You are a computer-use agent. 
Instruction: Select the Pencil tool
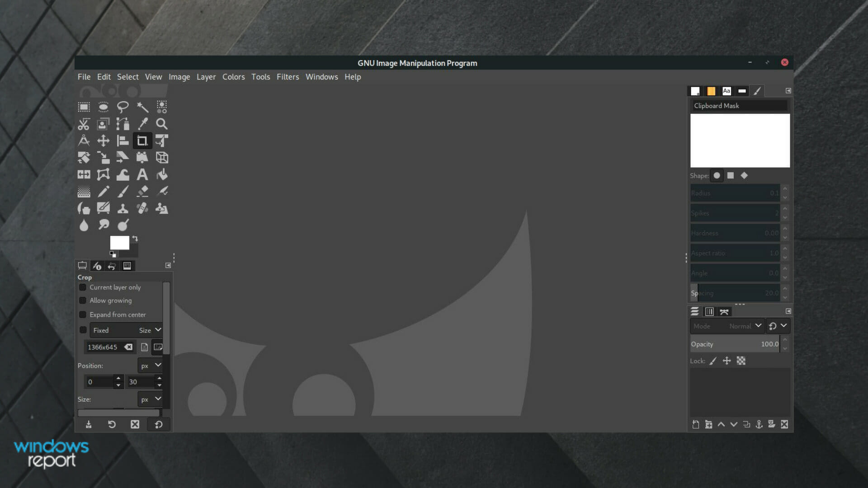point(103,192)
